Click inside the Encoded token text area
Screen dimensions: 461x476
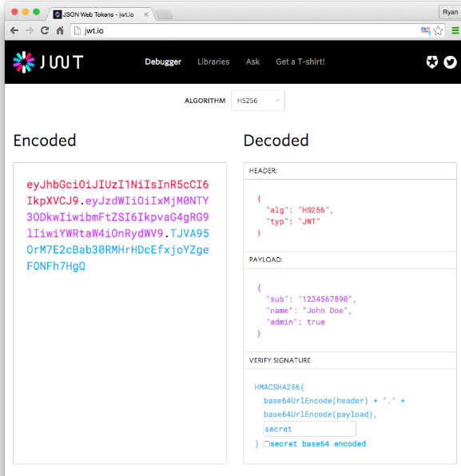120,313
